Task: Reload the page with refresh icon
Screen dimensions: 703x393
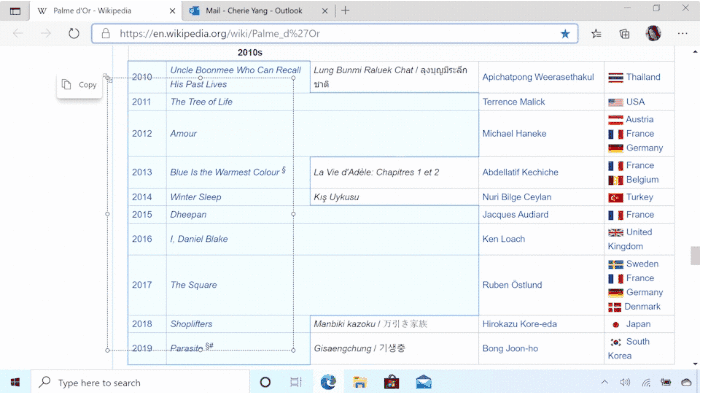Action: pos(74,33)
